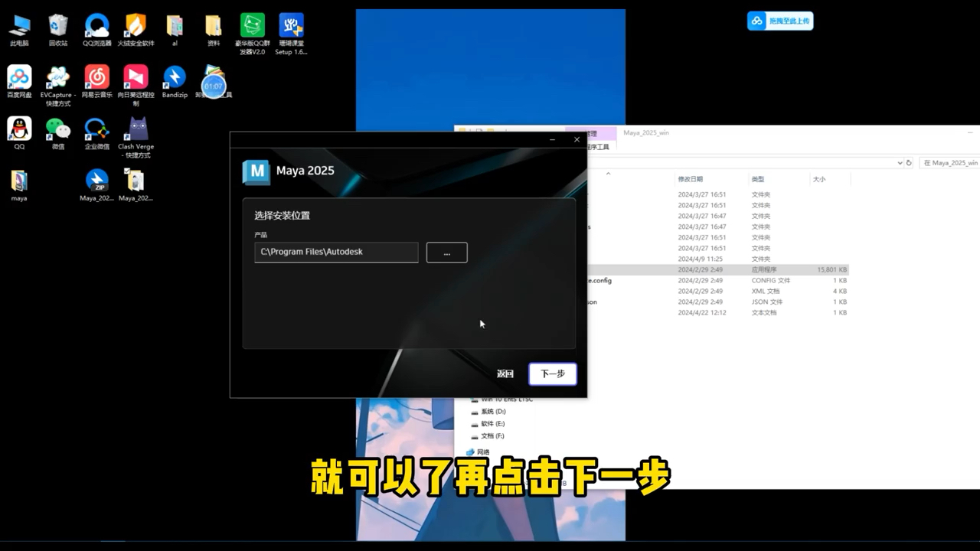Select the JSON 文件 row in Explorer
The height and width of the screenshot is (551, 980).
coord(718,302)
